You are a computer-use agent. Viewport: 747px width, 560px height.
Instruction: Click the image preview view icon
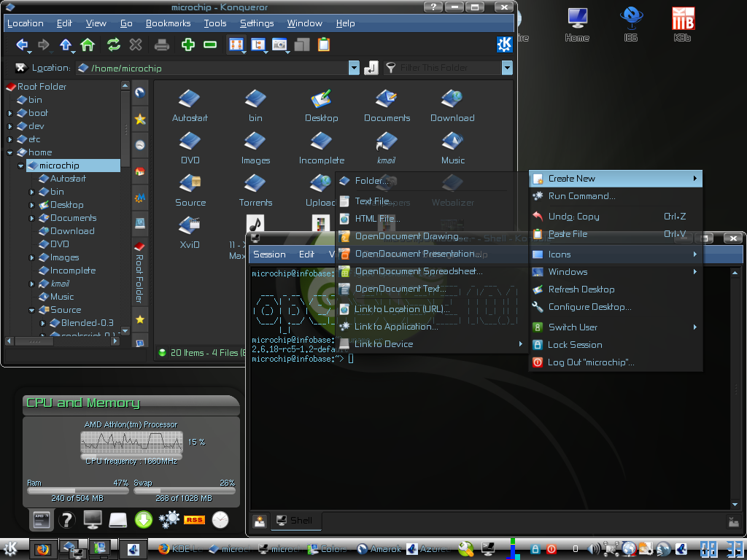279,44
